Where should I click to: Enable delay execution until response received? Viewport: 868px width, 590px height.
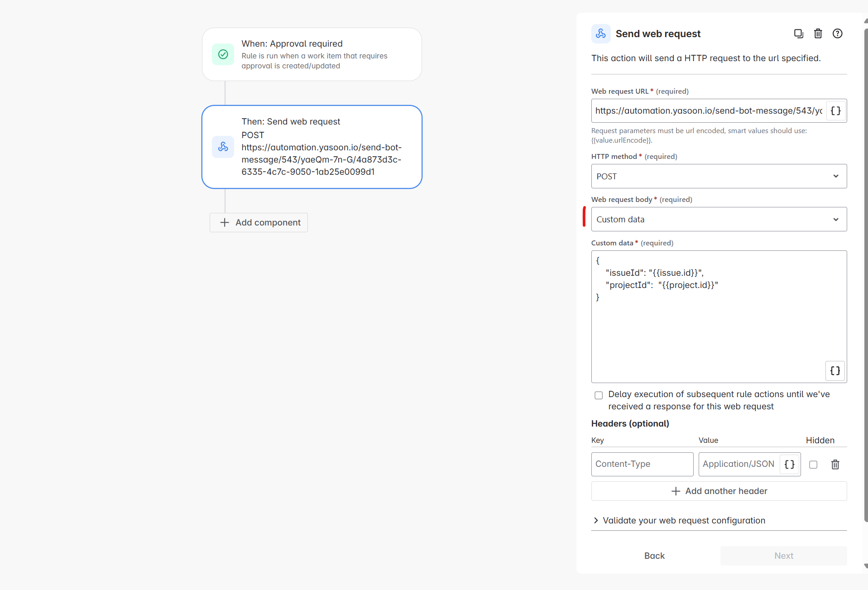point(599,395)
